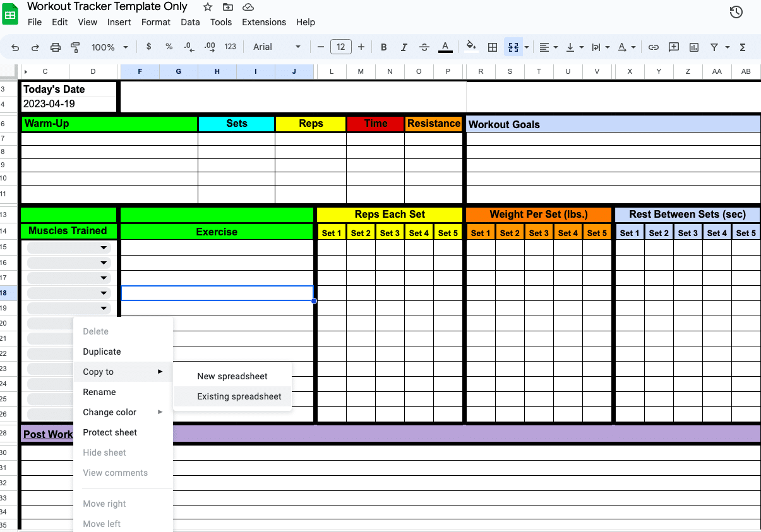
Task: Open the fill color picker
Action: pyautogui.click(x=470, y=47)
